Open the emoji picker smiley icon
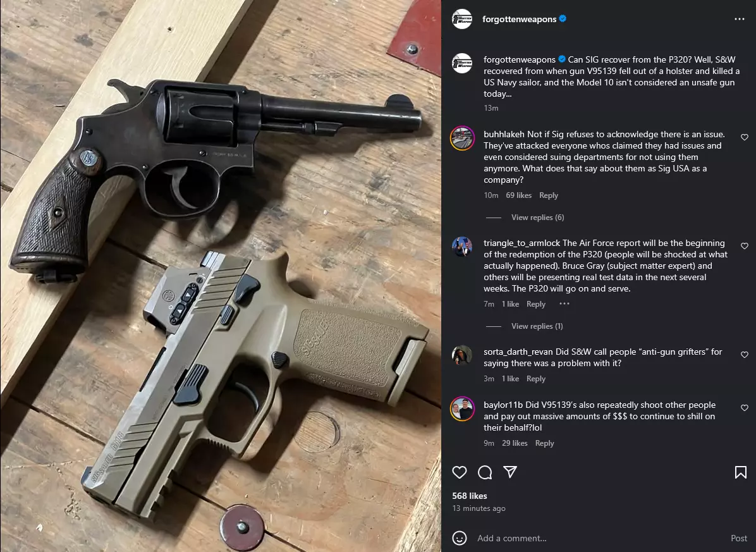The height and width of the screenshot is (552, 756). pyautogui.click(x=460, y=538)
